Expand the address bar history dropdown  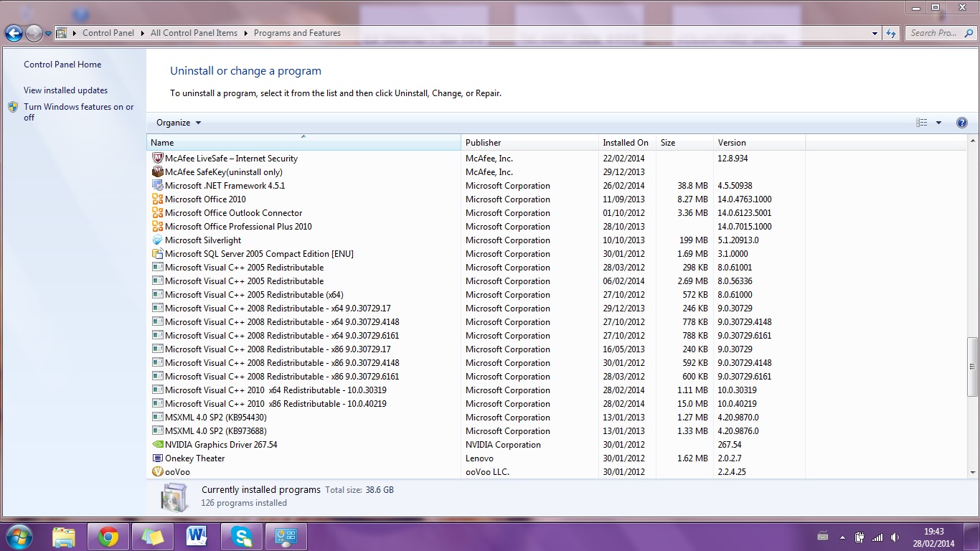[875, 33]
